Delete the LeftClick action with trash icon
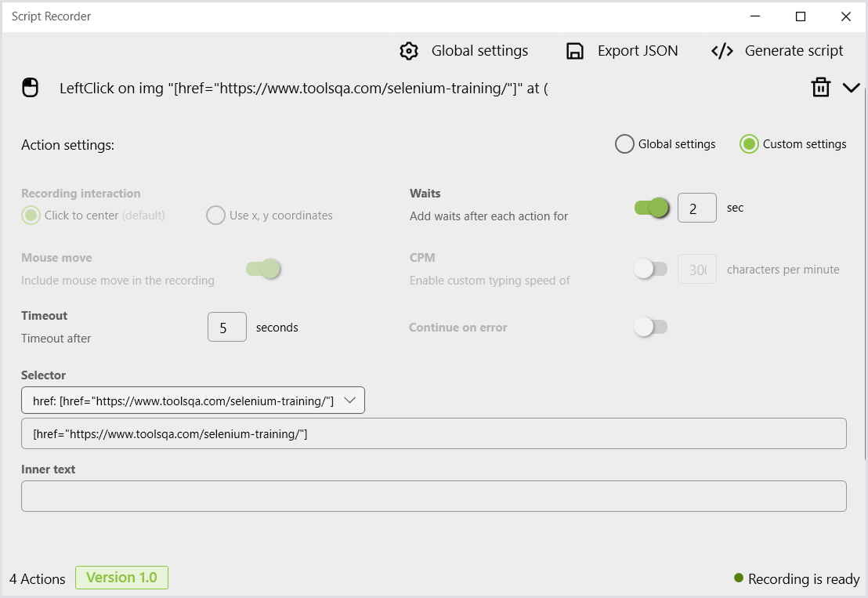Screen dimensions: 868x598 click(x=820, y=88)
